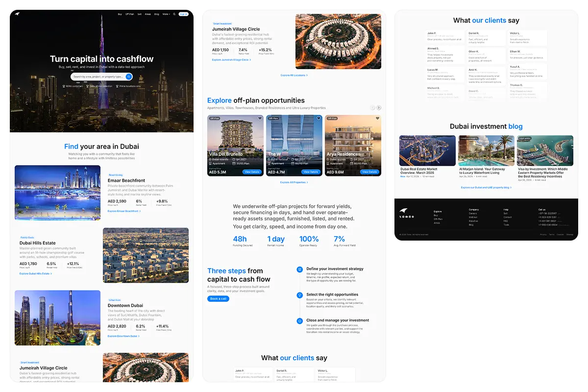
Task: Click the RERA compliant badge icon
Action: tap(64, 86)
